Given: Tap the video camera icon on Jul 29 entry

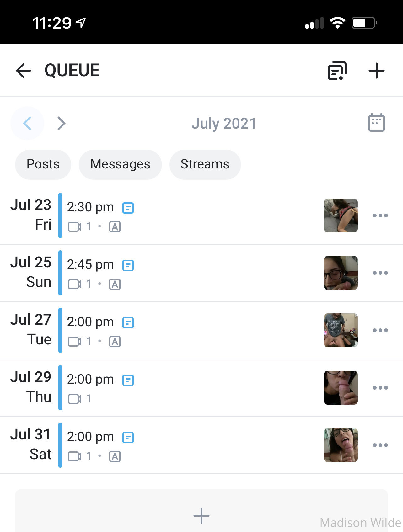Looking at the screenshot, I should coord(75,399).
